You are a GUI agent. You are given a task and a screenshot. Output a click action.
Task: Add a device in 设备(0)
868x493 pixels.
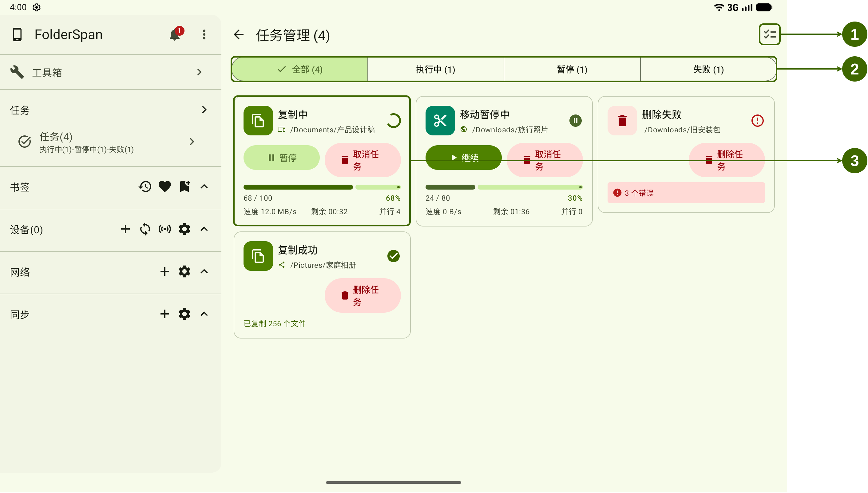[125, 229]
